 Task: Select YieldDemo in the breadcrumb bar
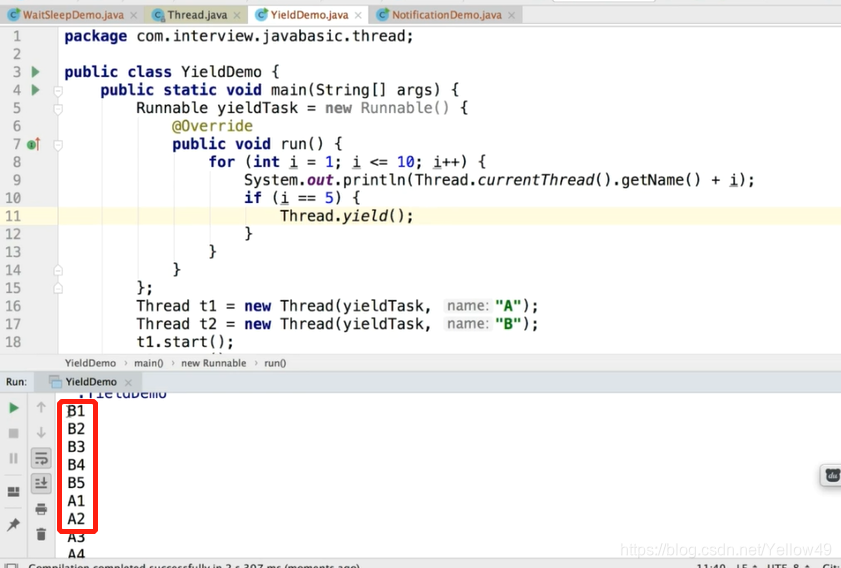pyautogui.click(x=90, y=363)
